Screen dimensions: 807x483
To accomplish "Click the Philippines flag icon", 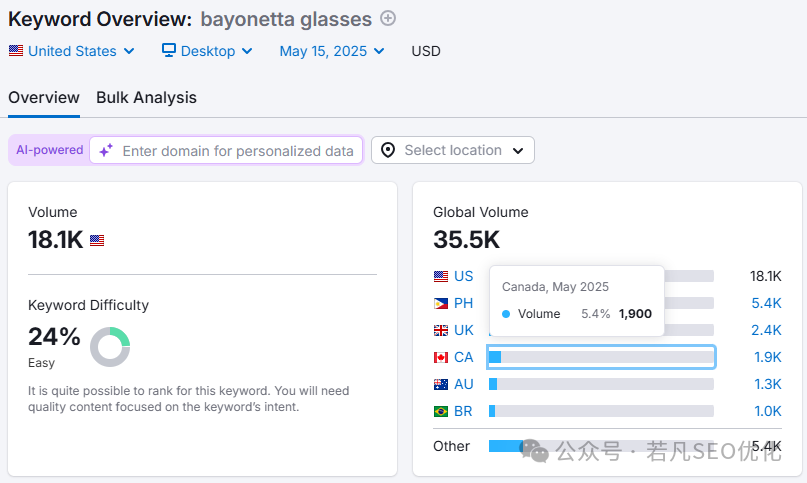I will (x=441, y=303).
